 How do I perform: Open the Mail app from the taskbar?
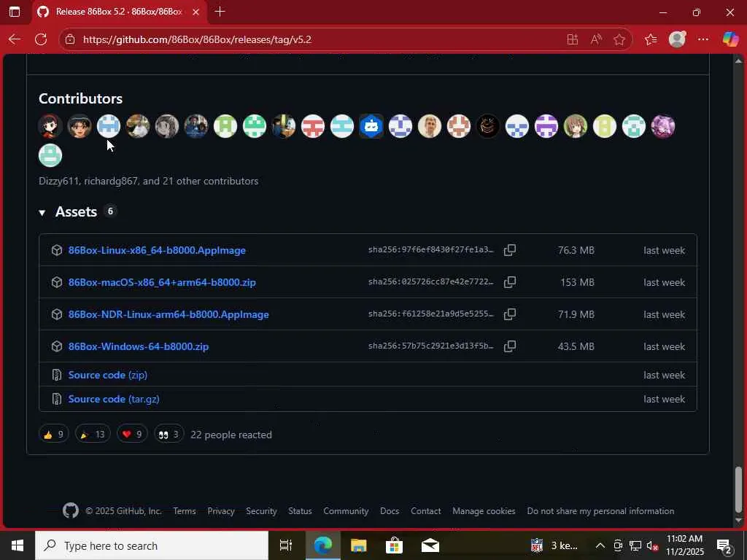pyautogui.click(x=430, y=545)
